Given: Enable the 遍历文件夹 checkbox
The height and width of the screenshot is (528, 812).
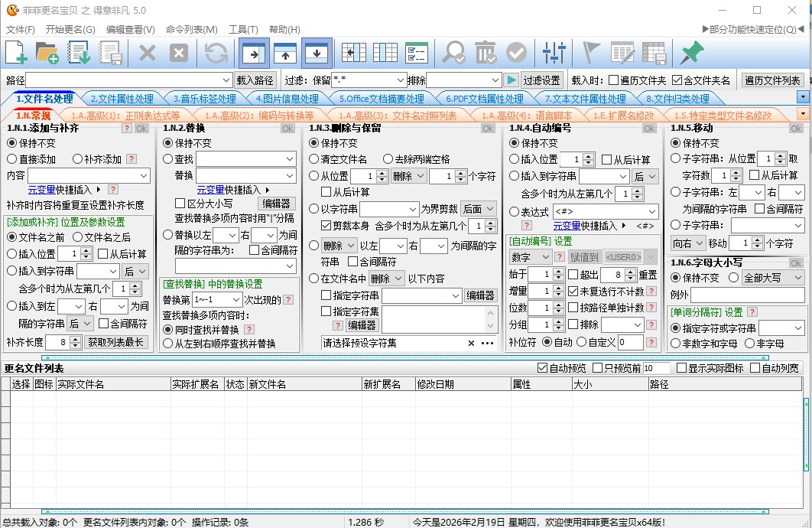Looking at the screenshot, I should click(614, 80).
